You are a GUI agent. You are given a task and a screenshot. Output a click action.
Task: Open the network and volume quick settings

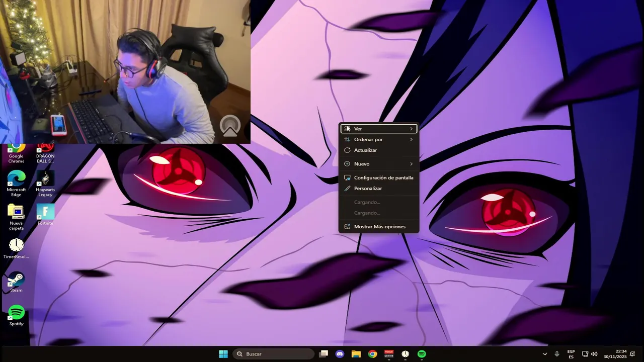(x=589, y=354)
